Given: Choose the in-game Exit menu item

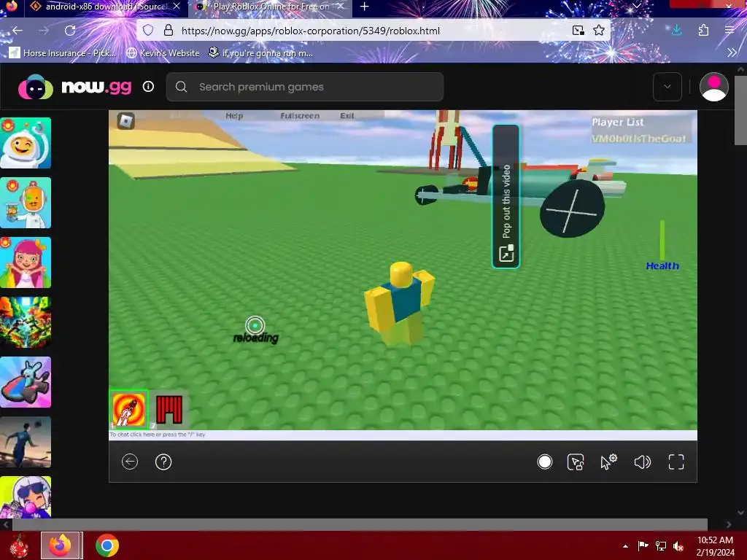Looking at the screenshot, I should (347, 116).
